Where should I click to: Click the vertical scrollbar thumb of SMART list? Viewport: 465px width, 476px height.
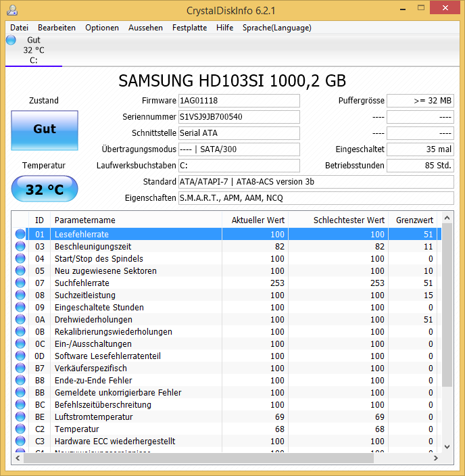coord(447,305)
